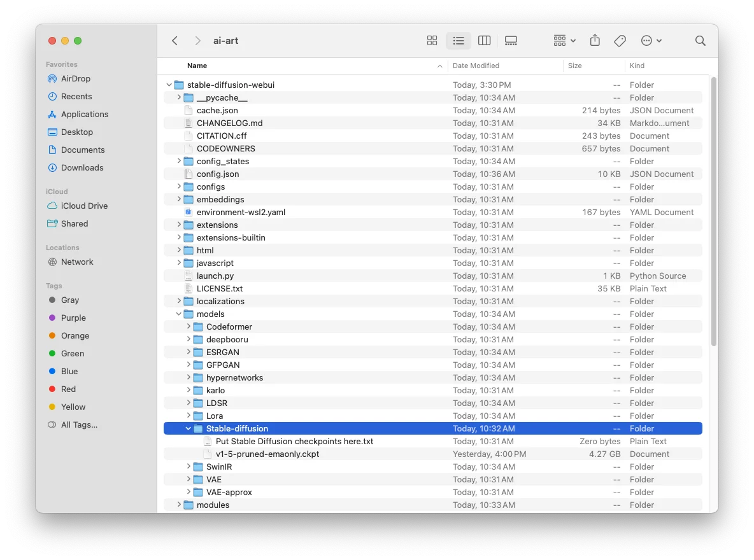Expand the config_states folder
The height and width of the screenshot is (560, 754).
tap(179, 161)
